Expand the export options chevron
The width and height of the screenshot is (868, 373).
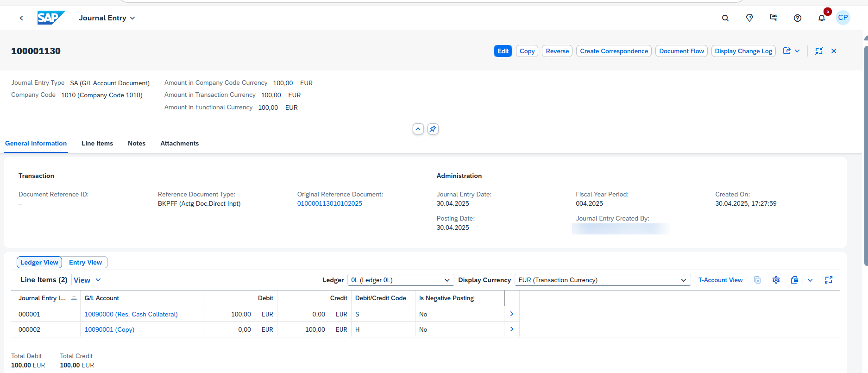(x=810, y=280)
